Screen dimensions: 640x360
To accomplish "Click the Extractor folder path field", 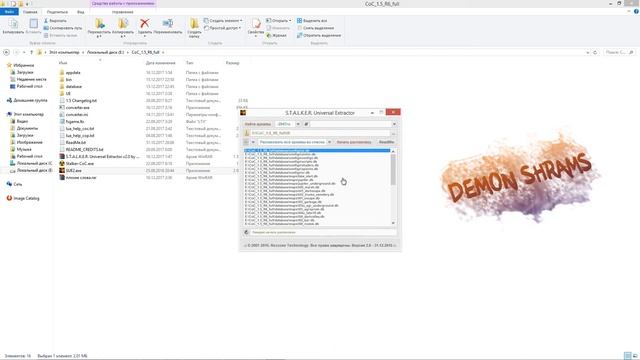I will [320, 133].
